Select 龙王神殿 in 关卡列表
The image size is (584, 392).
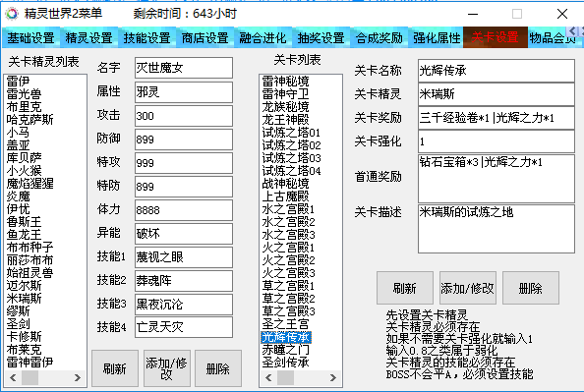pyautogui.click(x=285, y=120)
